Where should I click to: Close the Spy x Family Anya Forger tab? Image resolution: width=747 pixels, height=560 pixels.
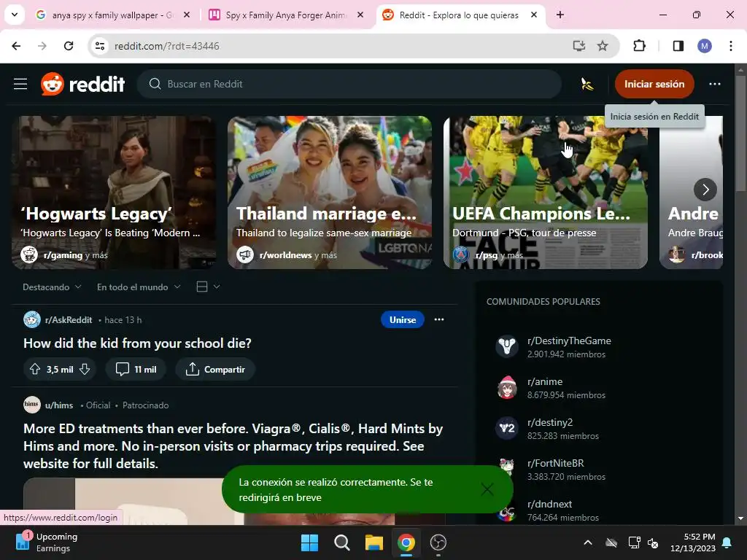(360, 15)
